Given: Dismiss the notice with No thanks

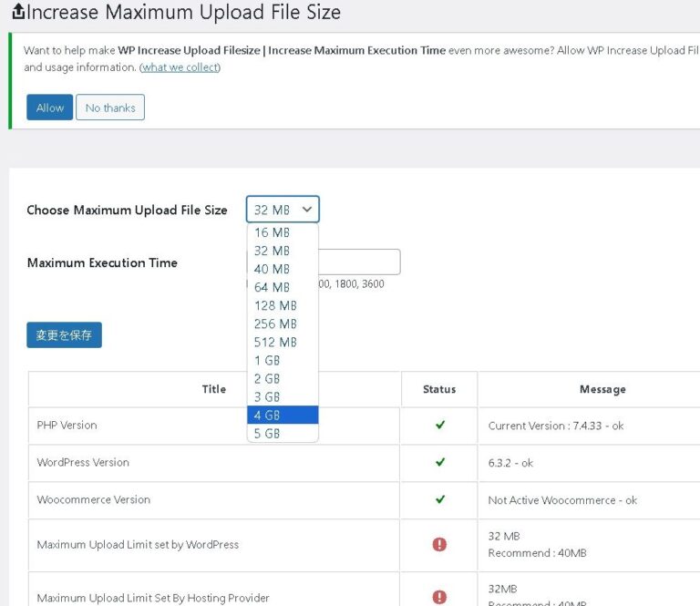Looking at the screenshot, I should click(110, 108).
